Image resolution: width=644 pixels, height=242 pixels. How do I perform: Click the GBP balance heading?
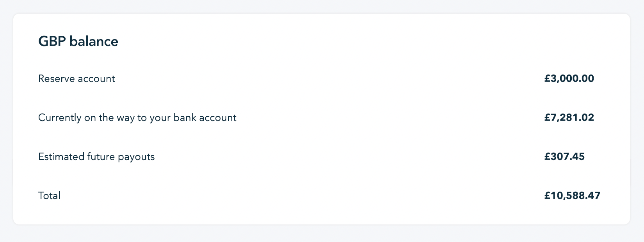pyautogui.click(x=78, y=41)
